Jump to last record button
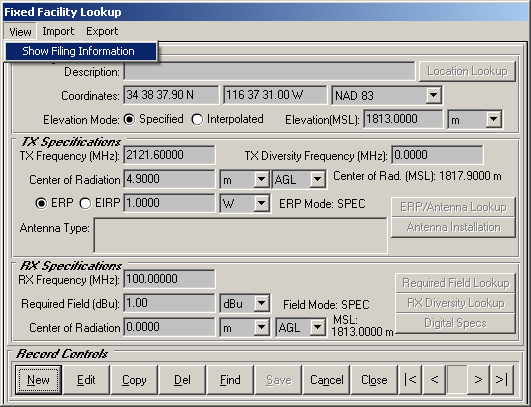 [502, 380]
